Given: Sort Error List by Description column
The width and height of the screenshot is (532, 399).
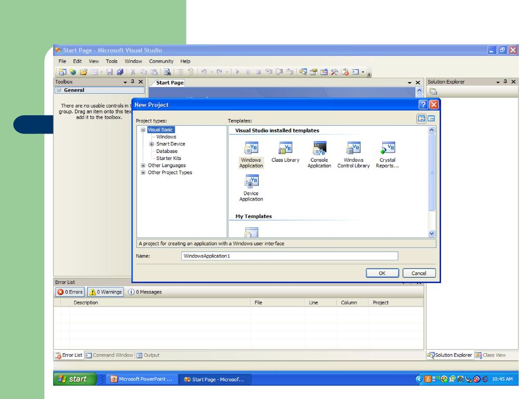Looking at the screenshot, I should click(x=160, y=302).
